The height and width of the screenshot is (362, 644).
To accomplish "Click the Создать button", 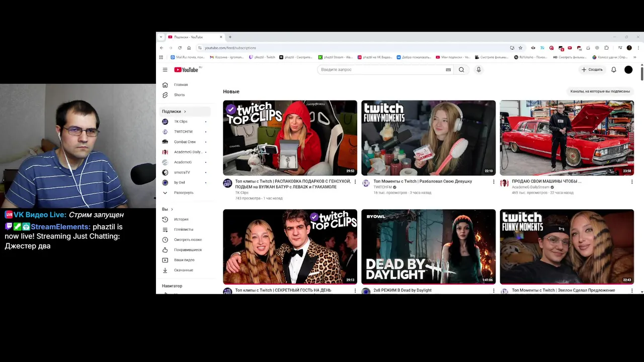I will click(592, 70).
